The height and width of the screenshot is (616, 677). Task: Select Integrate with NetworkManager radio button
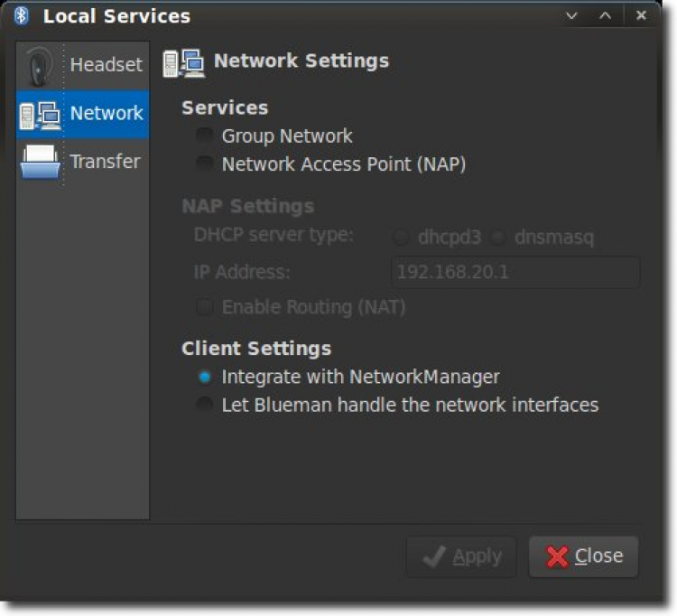point(206,377)
